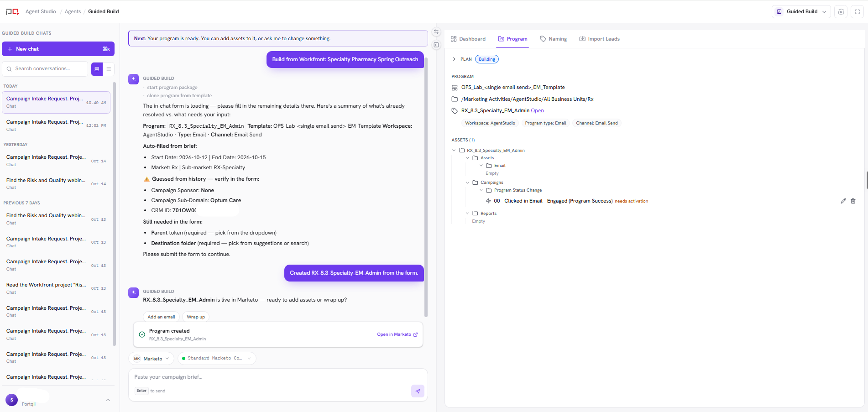Click Wrap up suggestion
Screen dimensions: 868x412
196,317
